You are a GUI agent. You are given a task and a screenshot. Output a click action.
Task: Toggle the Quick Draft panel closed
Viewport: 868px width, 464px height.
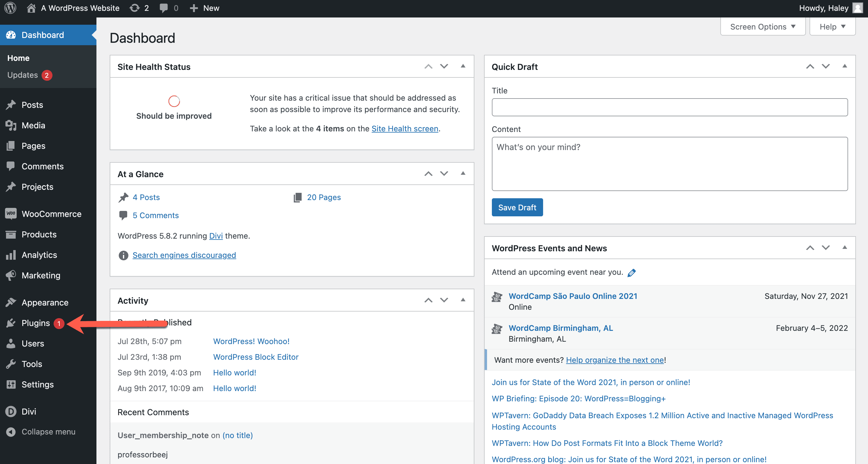[844, 66]
